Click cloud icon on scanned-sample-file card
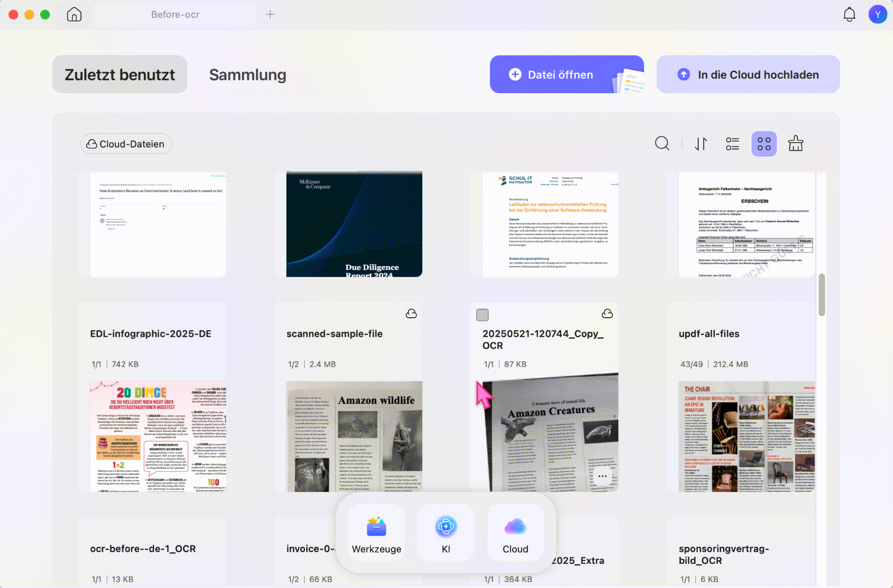 point(411,314)
